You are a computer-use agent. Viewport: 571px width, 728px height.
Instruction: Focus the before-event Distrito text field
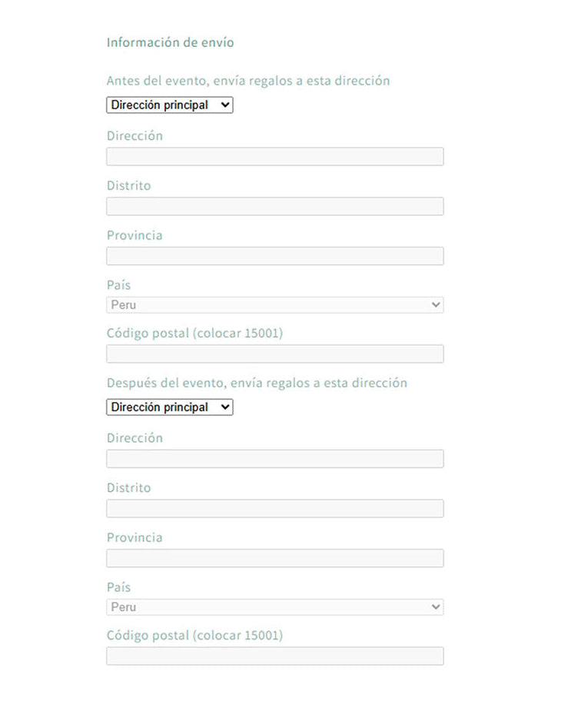(274, 207)
